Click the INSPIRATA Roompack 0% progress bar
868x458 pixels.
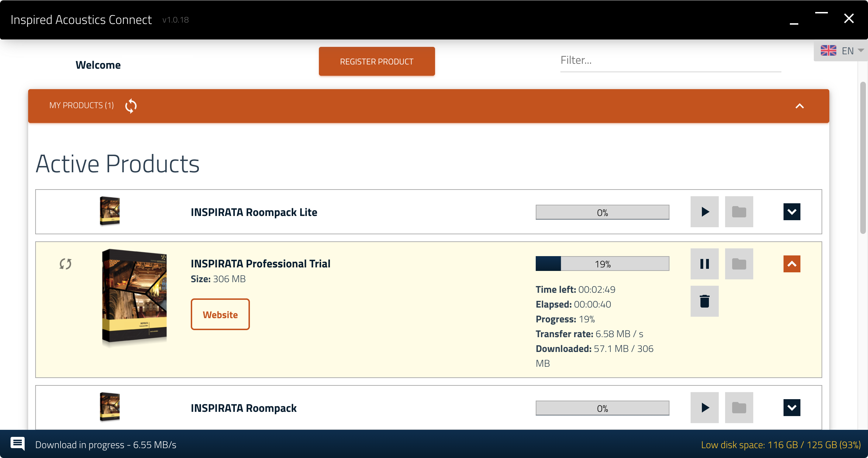click(x=603, y=408)
